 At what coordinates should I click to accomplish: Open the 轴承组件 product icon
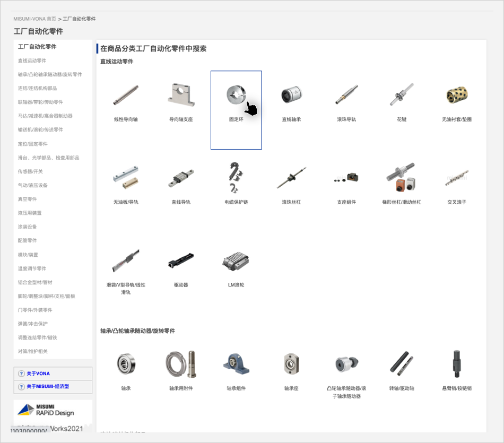(236, 364)
